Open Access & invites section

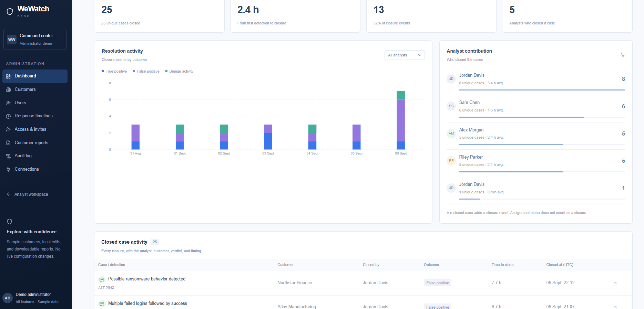pos(35,129)
